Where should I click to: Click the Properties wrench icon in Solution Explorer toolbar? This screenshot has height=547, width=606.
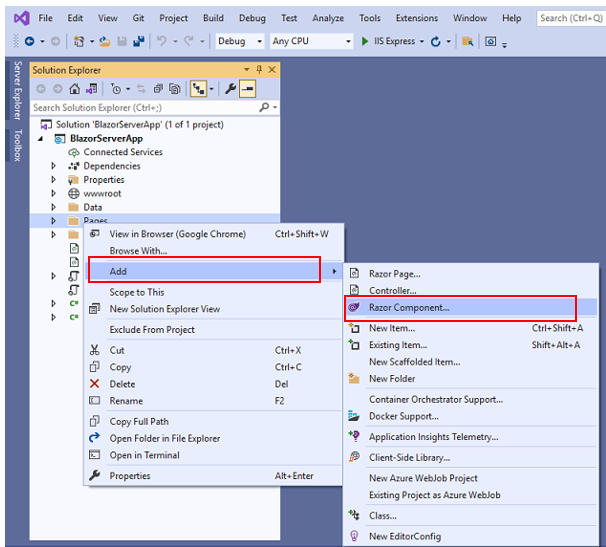pyautogui.click(x=230, y=89)
